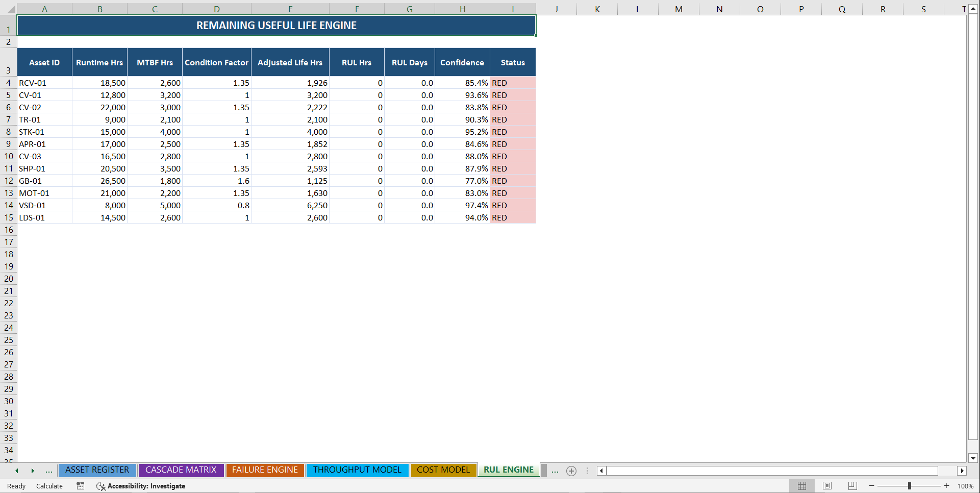The width and height of the screenshot is (980, 493).
Task: Switch to Normal view in the status bar
Action: coord(801,486)
